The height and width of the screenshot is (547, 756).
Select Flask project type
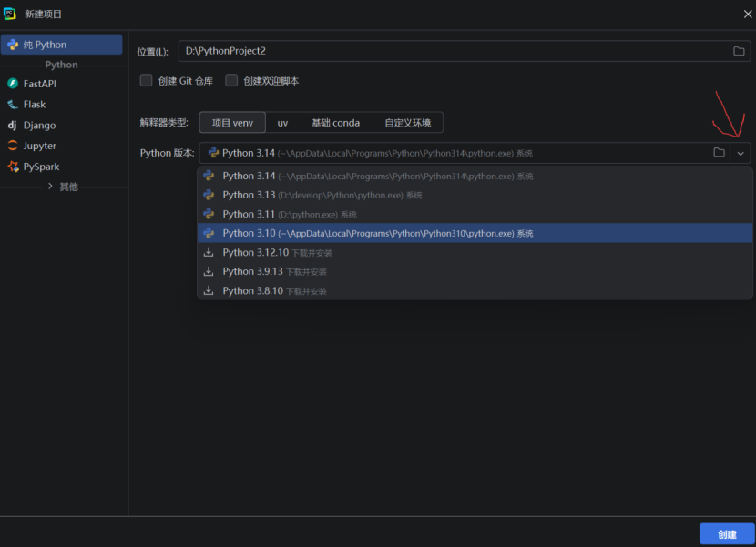(x=61, y=105)
